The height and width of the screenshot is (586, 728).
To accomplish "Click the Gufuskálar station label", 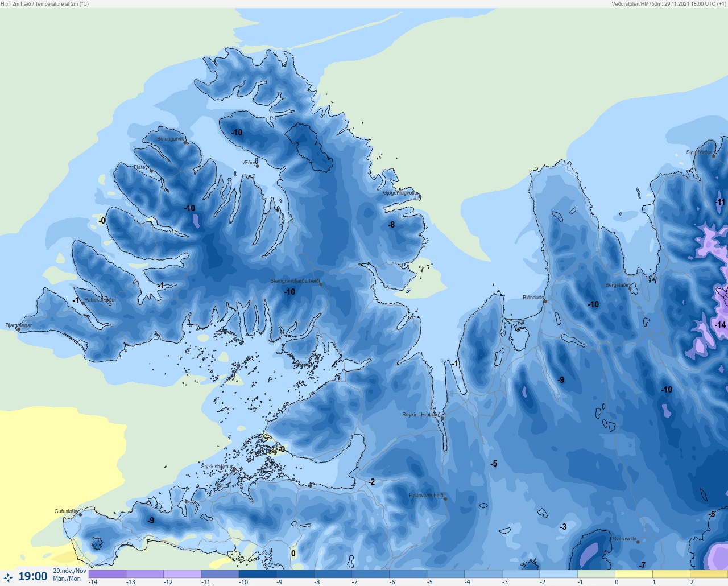I will (x=67, y=511).
